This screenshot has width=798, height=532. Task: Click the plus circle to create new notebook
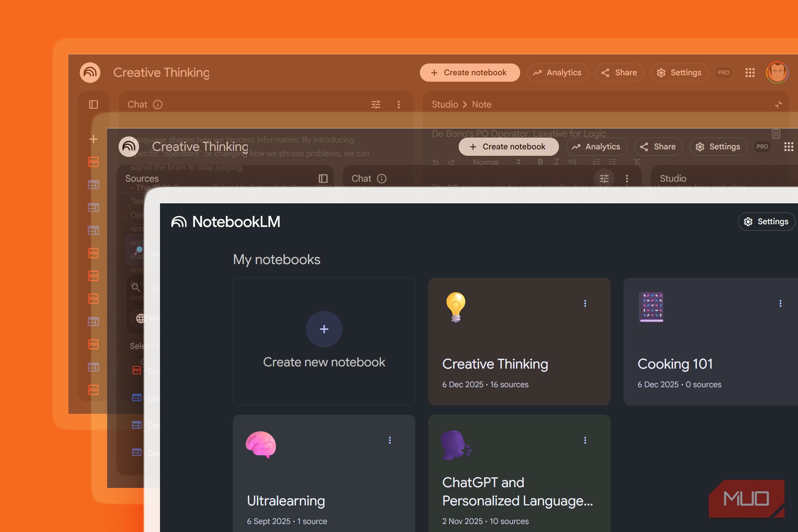coord(324,329)
